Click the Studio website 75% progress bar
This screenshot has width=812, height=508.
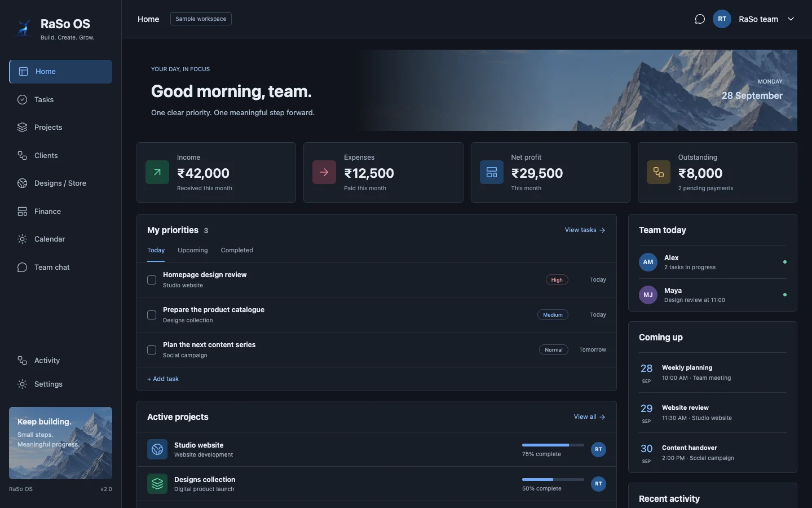click(x=553, y=445)
